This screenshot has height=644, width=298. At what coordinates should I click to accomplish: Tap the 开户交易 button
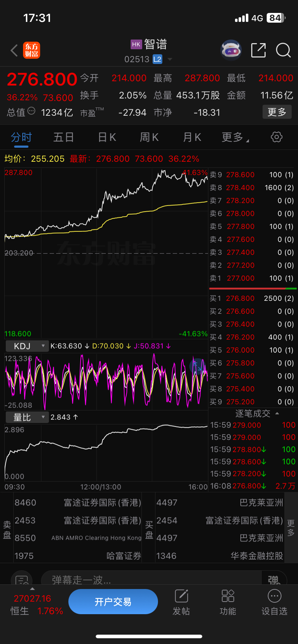point(113,602)
